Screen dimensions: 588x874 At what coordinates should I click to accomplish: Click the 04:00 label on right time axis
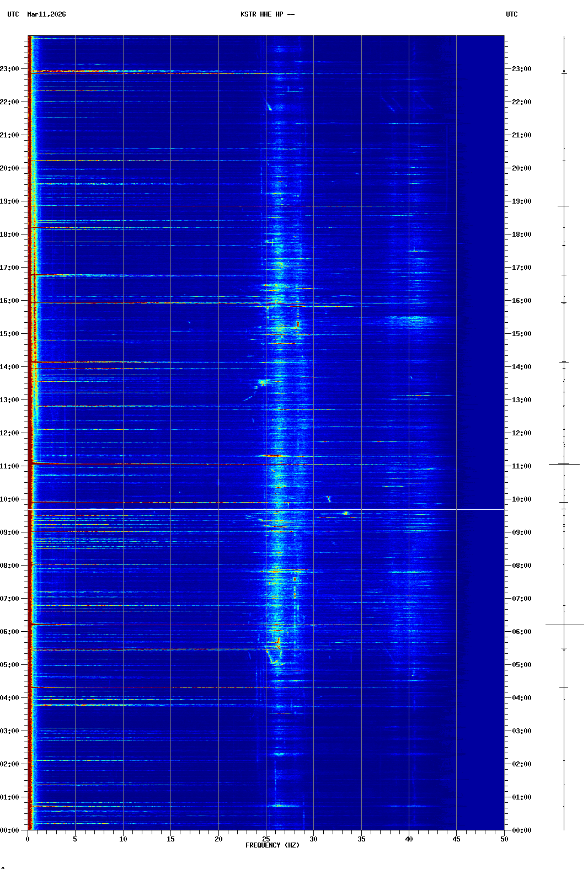521,698
